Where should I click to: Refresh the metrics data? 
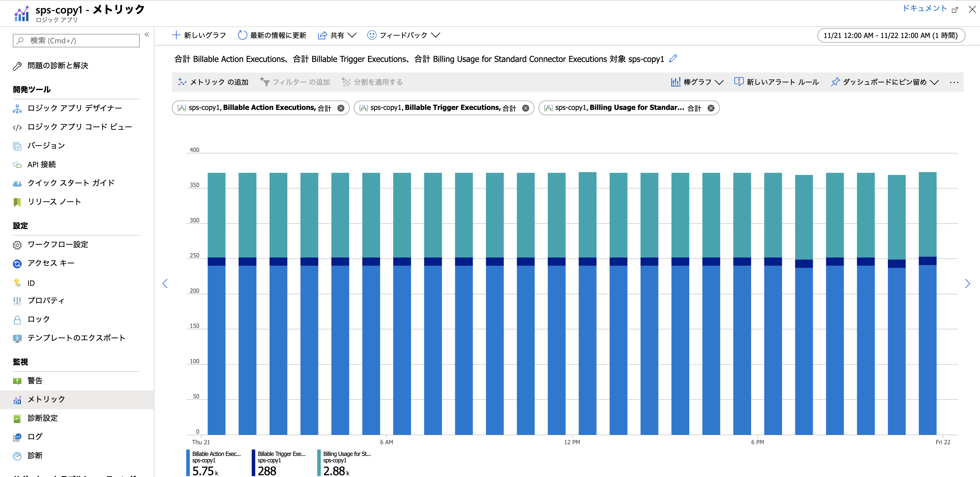(272, 35)
